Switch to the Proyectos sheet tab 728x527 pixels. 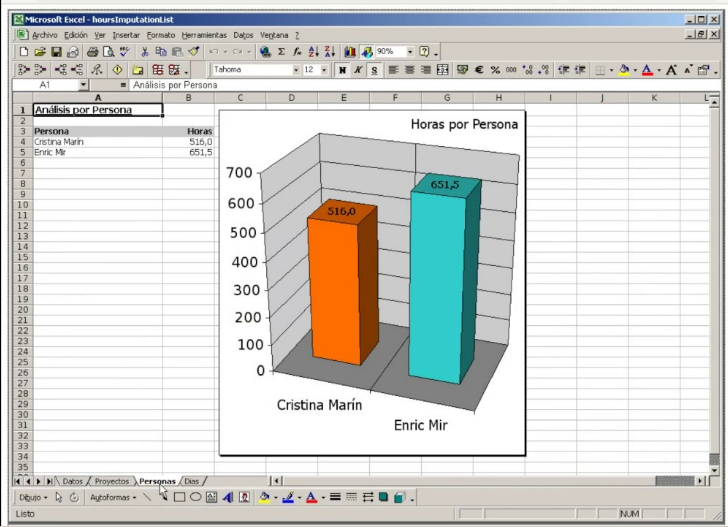(x=112, y=481)
